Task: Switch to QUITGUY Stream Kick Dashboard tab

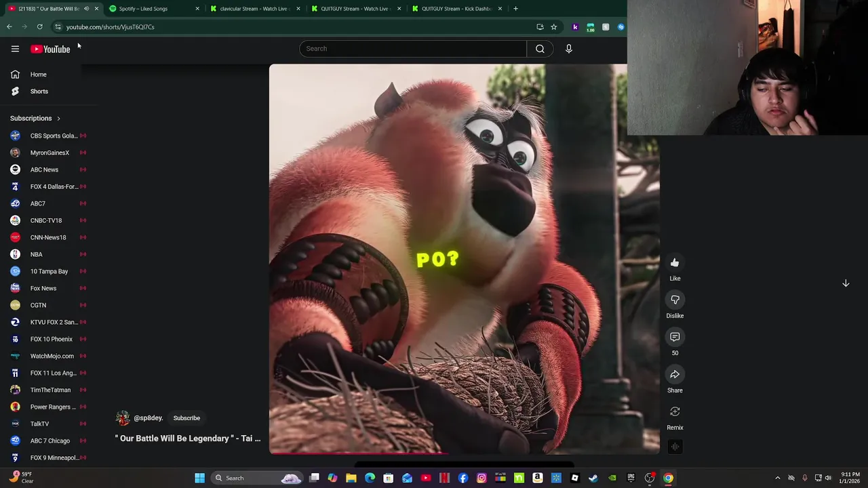Action: [x=456, y=9]
